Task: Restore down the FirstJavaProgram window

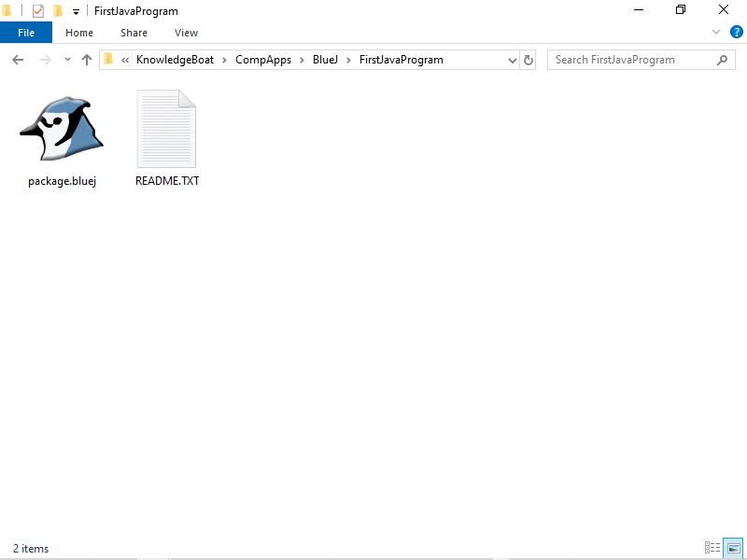Action: 681,10
